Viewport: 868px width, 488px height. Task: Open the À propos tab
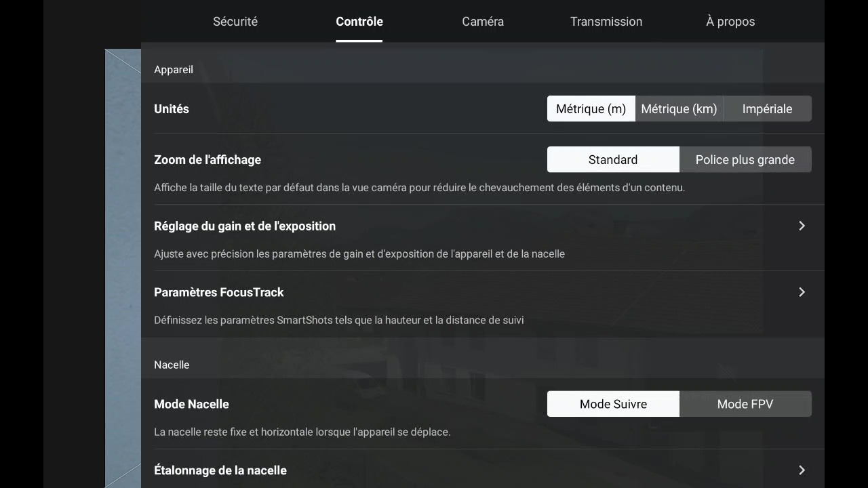730,22
